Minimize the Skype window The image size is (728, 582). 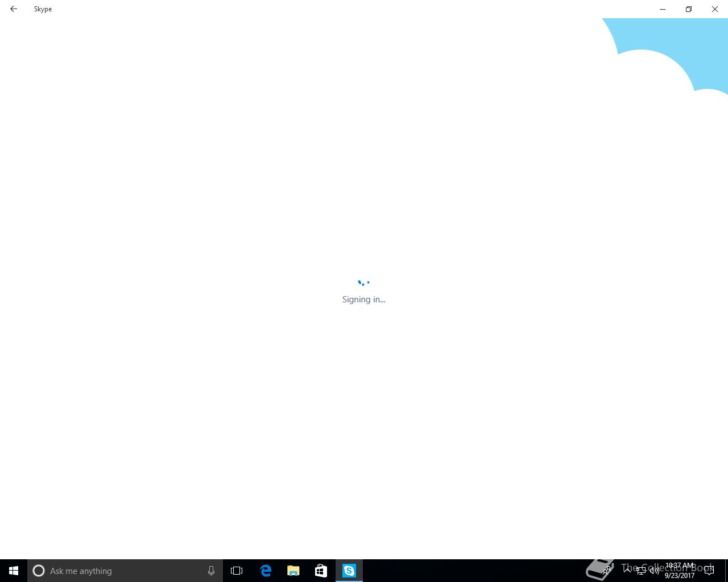(x=663, y=9)
